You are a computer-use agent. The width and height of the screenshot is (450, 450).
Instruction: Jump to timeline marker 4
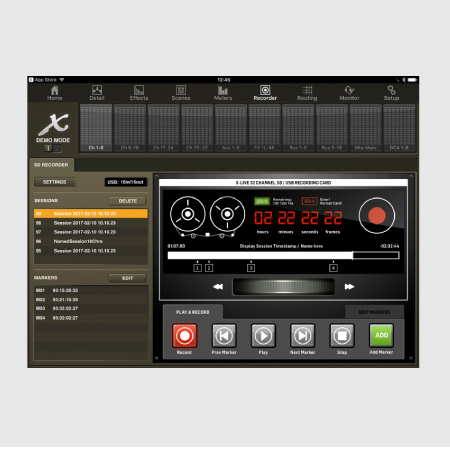pyautogui.click(x=333, y=268)
